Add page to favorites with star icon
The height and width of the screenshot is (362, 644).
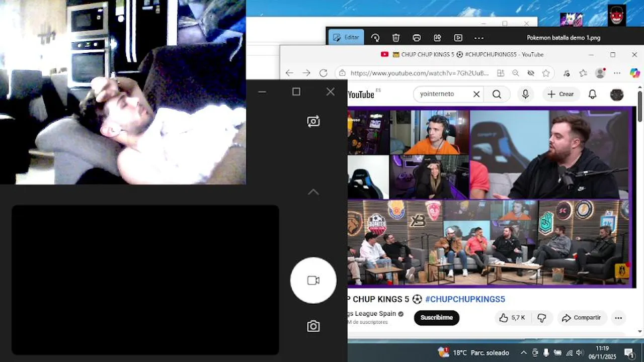tap(546, 73)
